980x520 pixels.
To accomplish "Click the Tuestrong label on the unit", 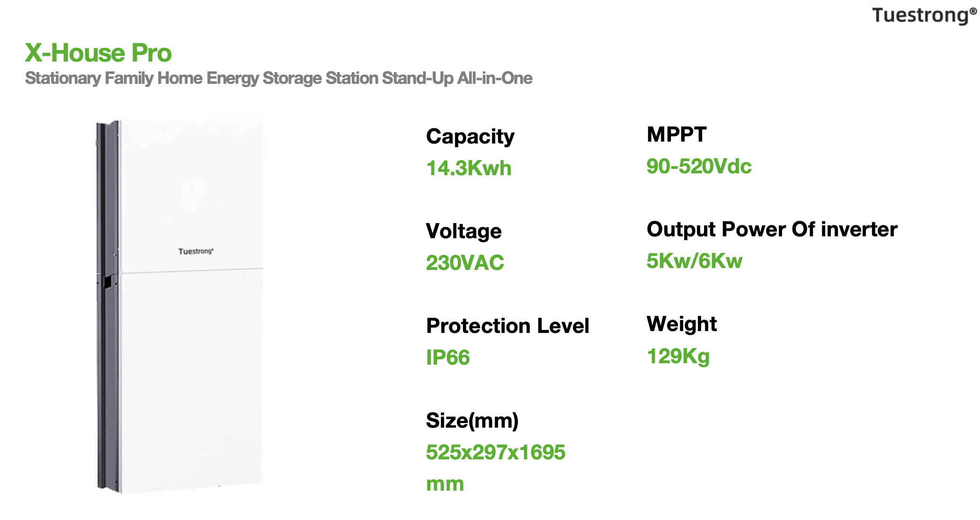I will 196,251.
